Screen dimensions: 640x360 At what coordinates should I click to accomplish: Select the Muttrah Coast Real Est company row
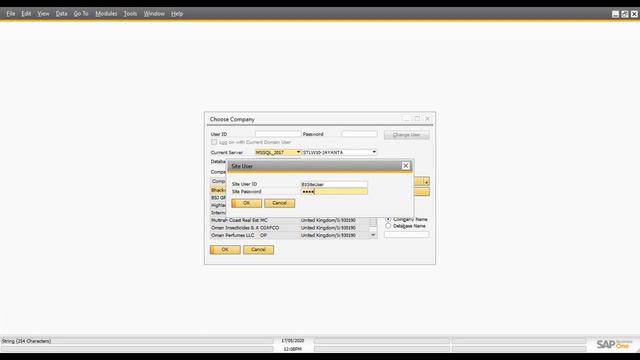point(290,220)
